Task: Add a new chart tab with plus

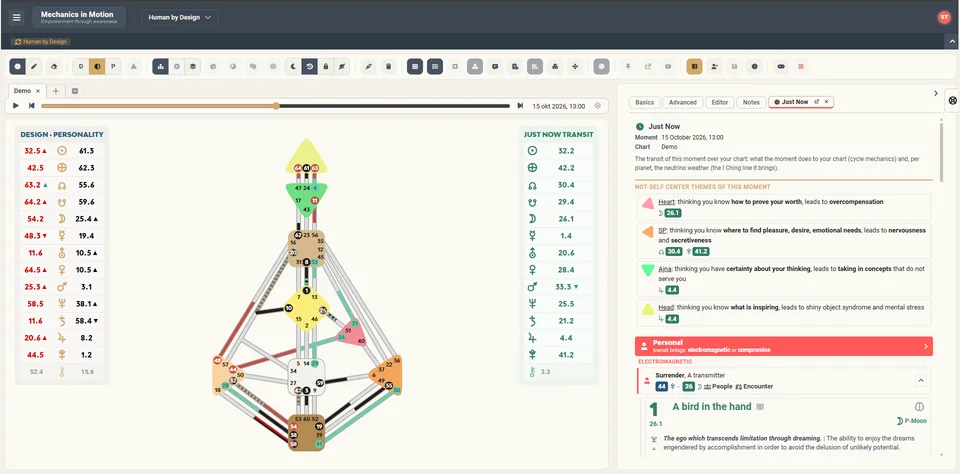Action: click(x=56, y=91)
